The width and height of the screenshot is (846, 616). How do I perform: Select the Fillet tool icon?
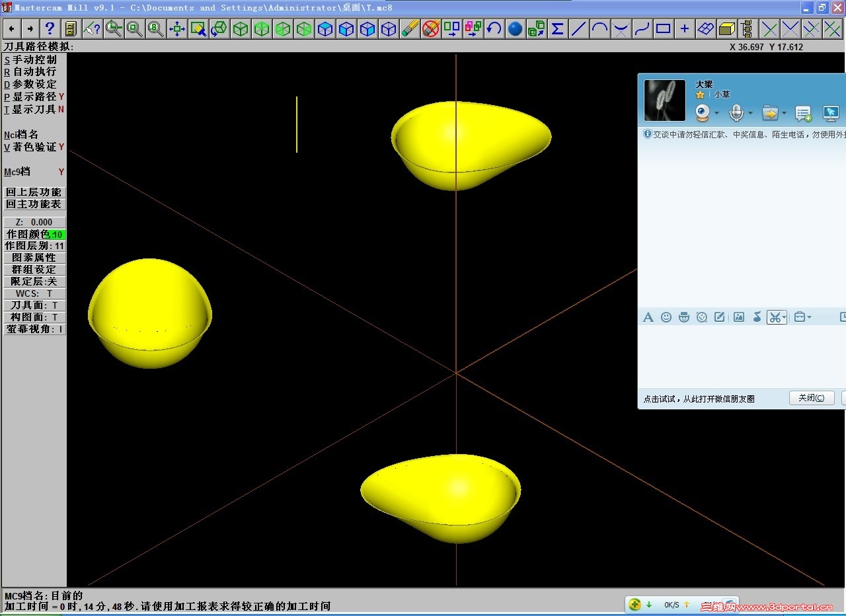tap(621, 28)
